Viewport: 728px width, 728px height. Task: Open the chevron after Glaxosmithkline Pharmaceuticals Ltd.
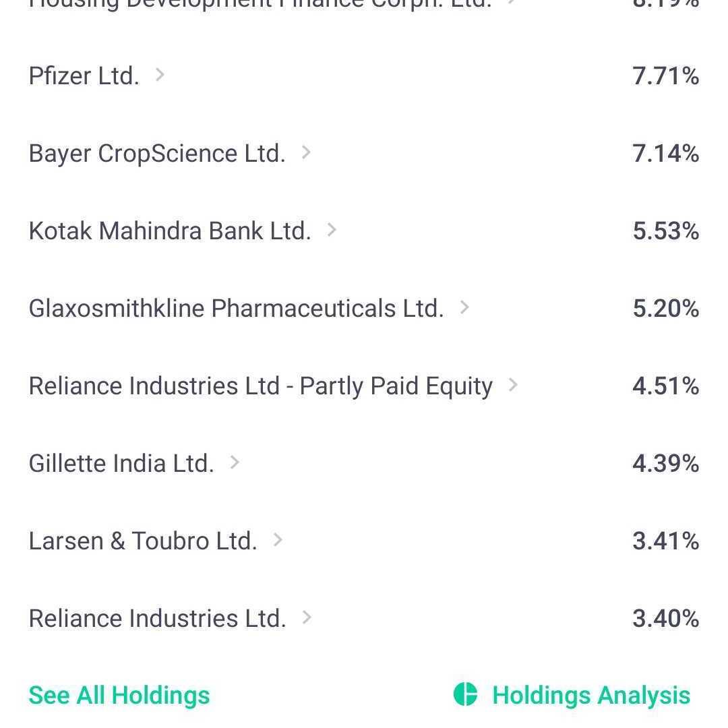(x=464, y=307)
